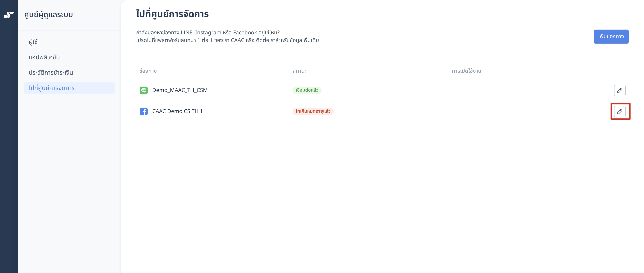Click the Facebook icon for CAAC Demo
Image resolution: width=644 pixels, height=273 pixels.
(144, 111)
